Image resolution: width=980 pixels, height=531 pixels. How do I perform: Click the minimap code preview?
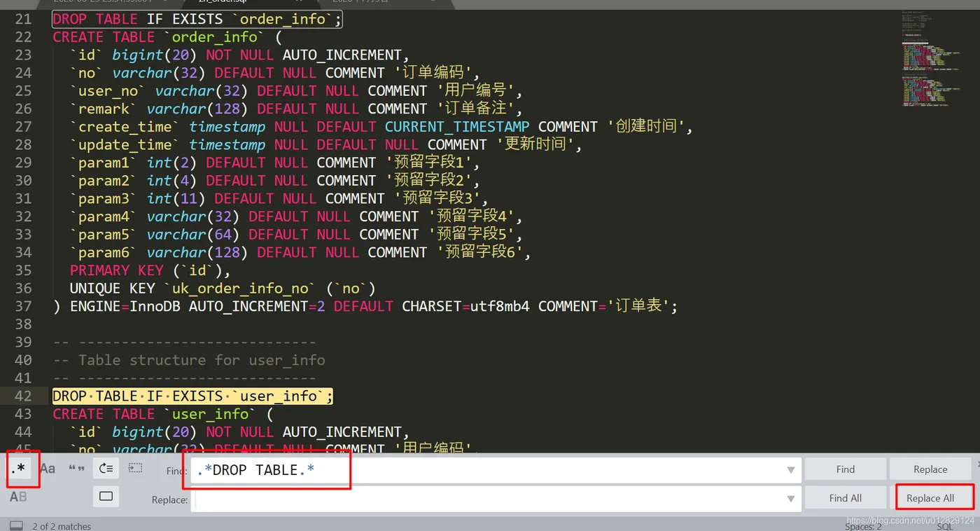coord(931,60)
